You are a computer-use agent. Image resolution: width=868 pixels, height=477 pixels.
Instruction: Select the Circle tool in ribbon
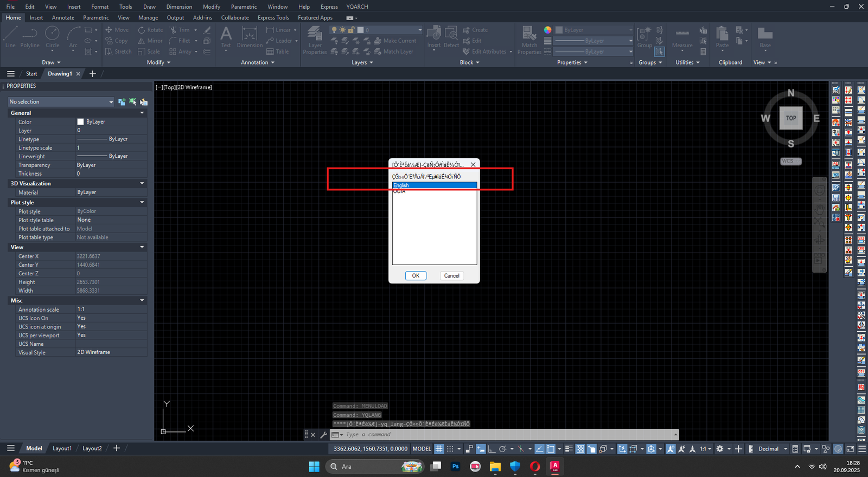tap(53, 37)
